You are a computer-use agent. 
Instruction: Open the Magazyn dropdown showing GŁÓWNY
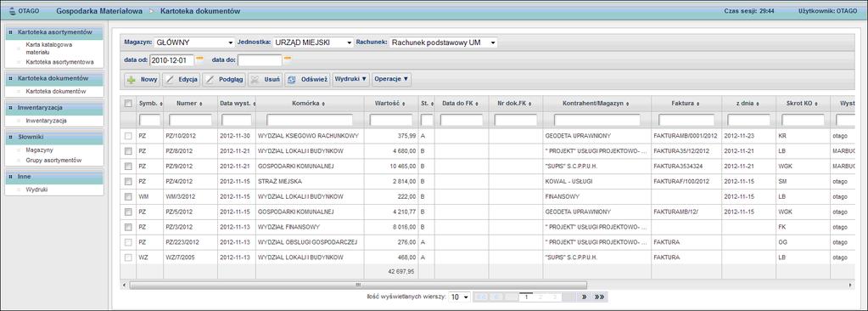(x=194, y=42)
